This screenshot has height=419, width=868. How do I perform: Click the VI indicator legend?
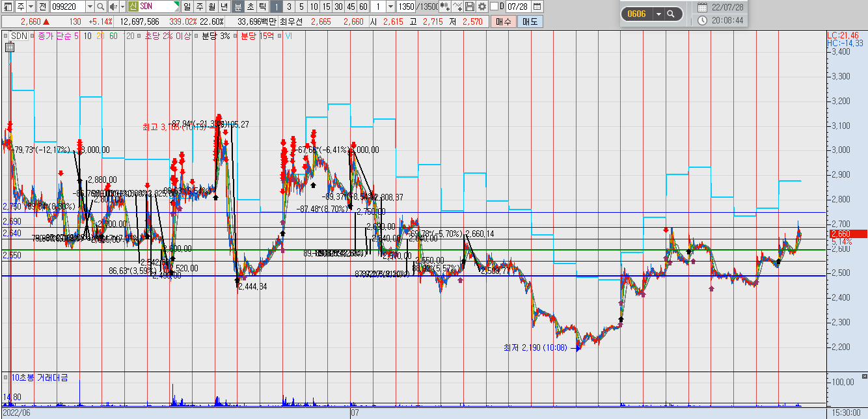pos(288,36)
